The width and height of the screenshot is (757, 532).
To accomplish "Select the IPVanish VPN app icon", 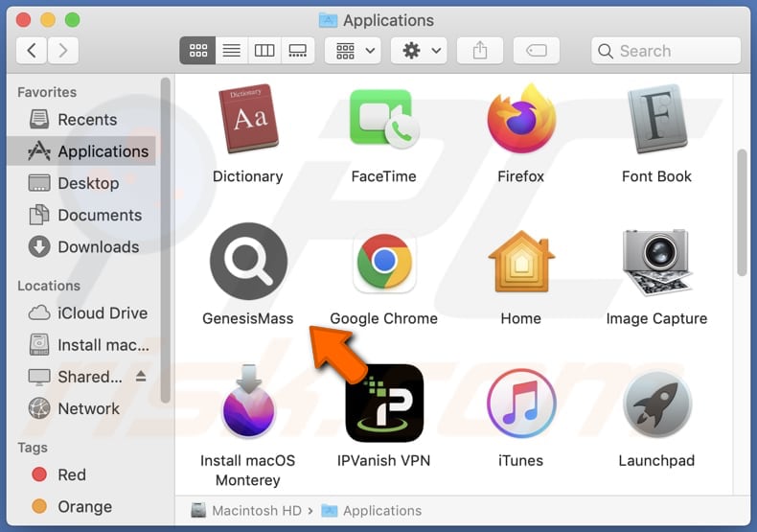I will tap(384, 404).
